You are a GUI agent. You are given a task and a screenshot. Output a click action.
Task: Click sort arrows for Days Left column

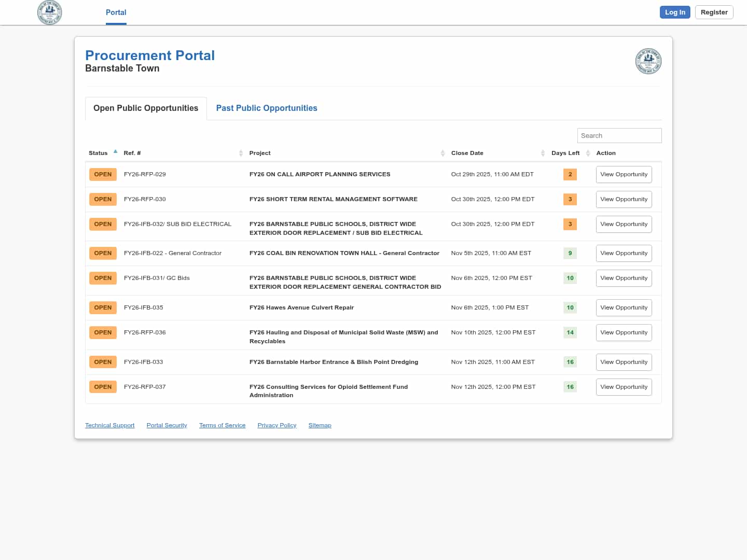click(x=588, y=153)
